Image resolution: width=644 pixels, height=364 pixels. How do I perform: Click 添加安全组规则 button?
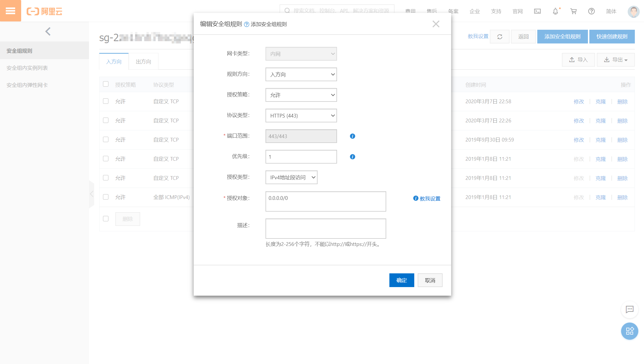[x=562, y=37]
